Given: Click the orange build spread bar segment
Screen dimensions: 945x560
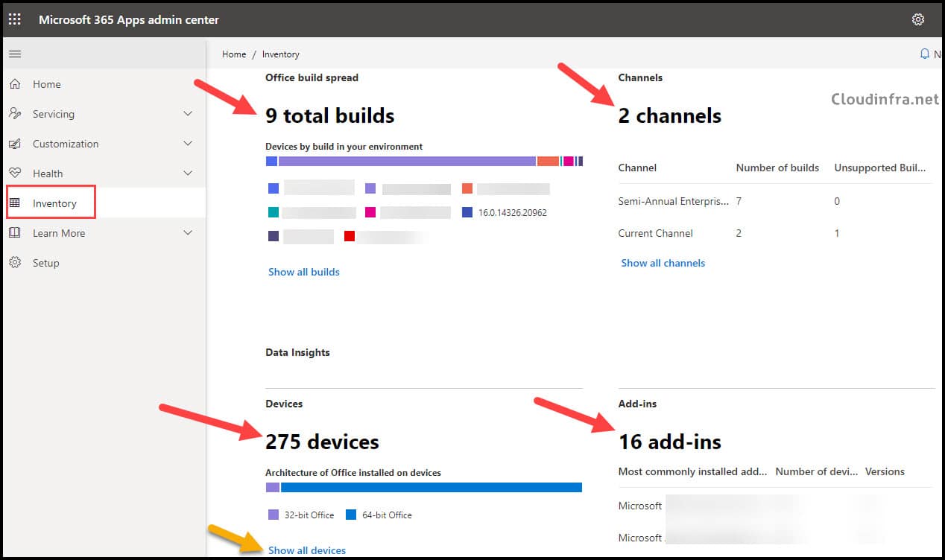Looking at the screenshot, I should coord(548,161).
